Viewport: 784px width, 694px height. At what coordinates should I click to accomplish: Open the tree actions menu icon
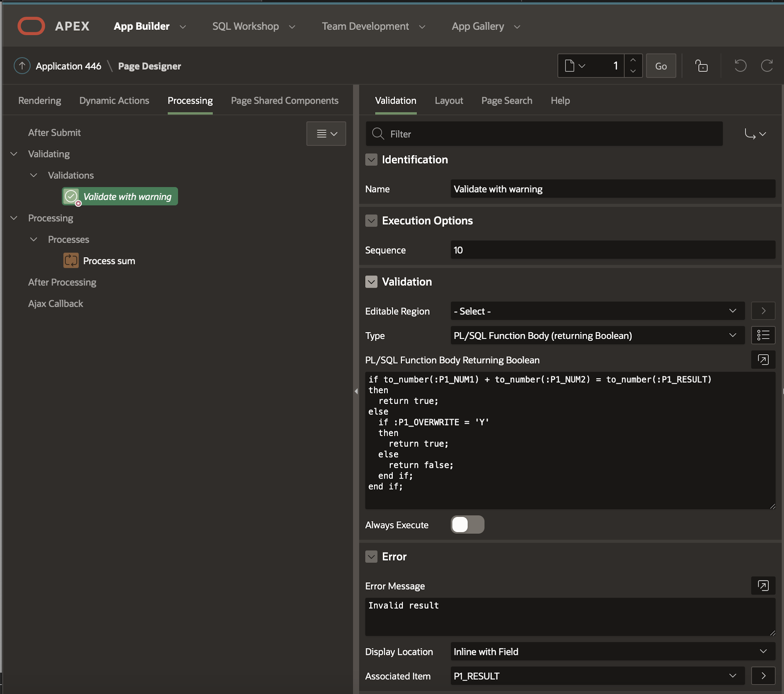tap(326, 134)
